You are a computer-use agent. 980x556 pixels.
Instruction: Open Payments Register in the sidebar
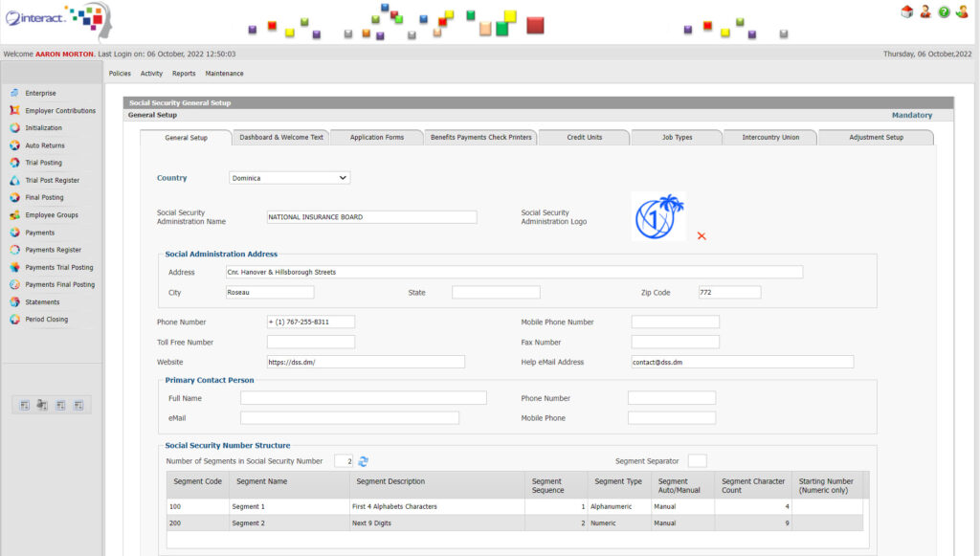click(54, 250)
